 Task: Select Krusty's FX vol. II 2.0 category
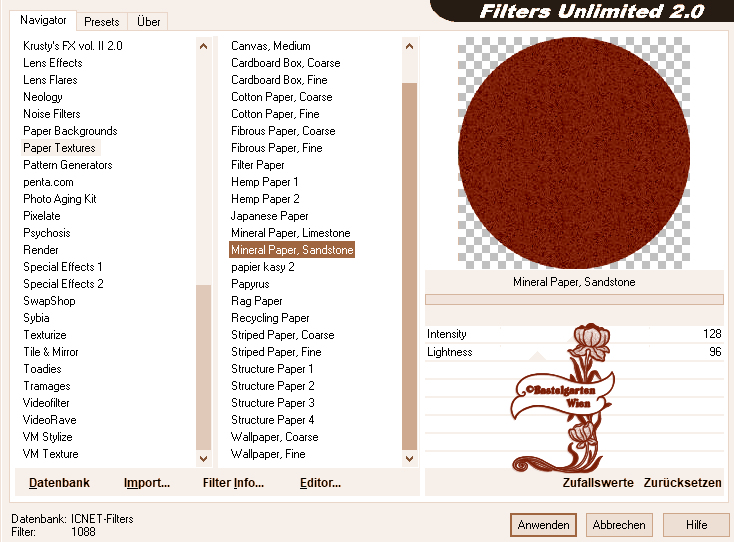click(x=73, y=46)
